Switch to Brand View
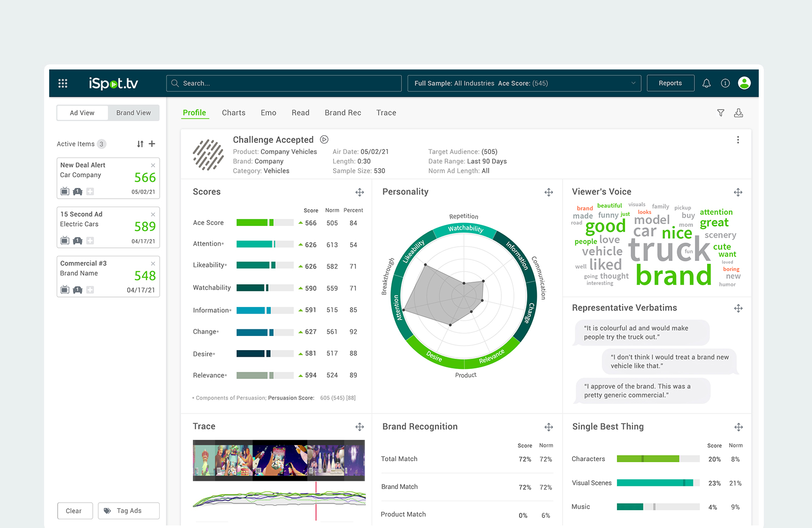812x528 pixels. [x=133, y=113]
